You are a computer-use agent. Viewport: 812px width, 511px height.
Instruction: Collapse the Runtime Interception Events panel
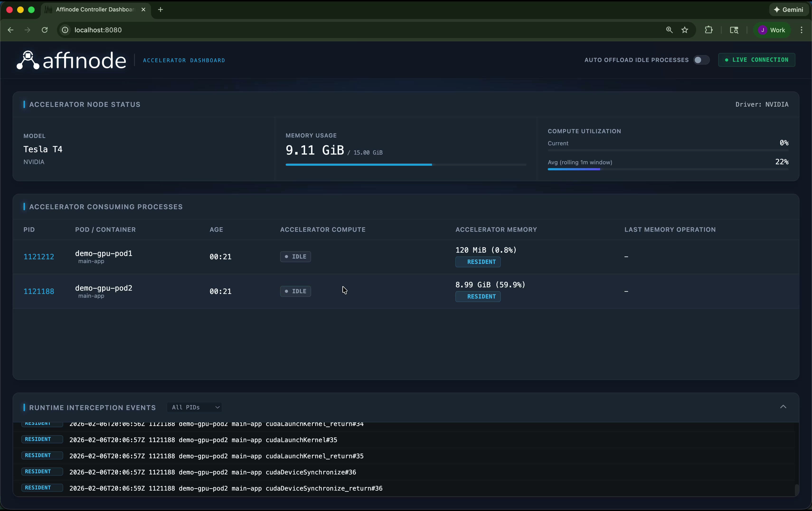pos(783,407)
